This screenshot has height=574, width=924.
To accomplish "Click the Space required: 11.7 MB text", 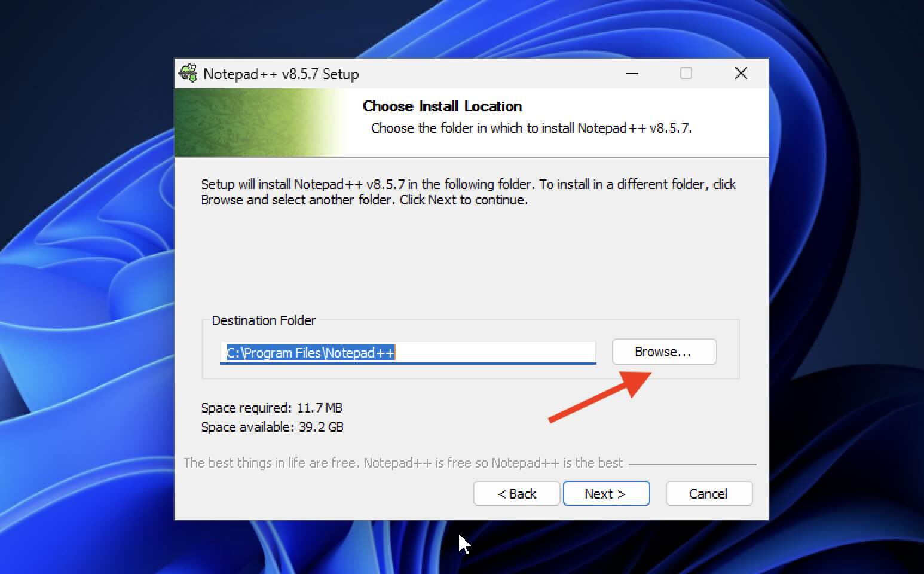I will (271, 407).
